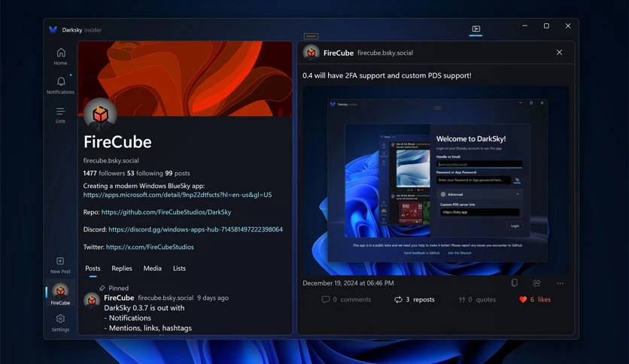Image resolution: width=629 pixels, height=364 pixels.
Task: Click the December 19, 2024 timestamp
Action: click(x=348, y=283)
